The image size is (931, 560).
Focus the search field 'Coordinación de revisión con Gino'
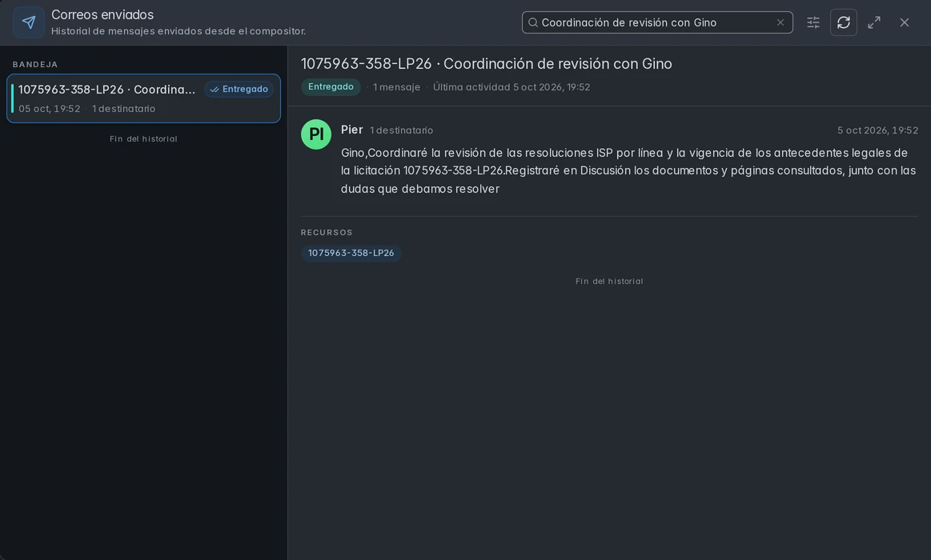pyautogui.click(x=657, y=22)
